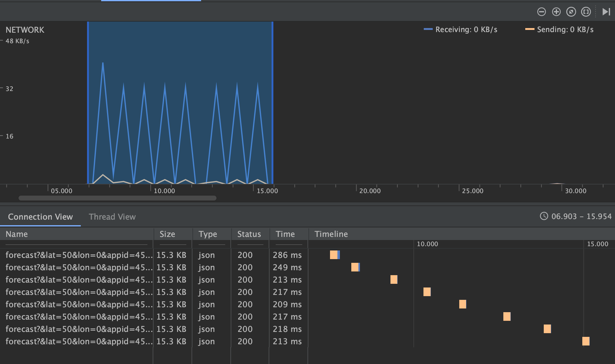The width and height of the screenshot is (615, 364).
Task: Click the 30.000 mark on time axis
Action: 576,191
